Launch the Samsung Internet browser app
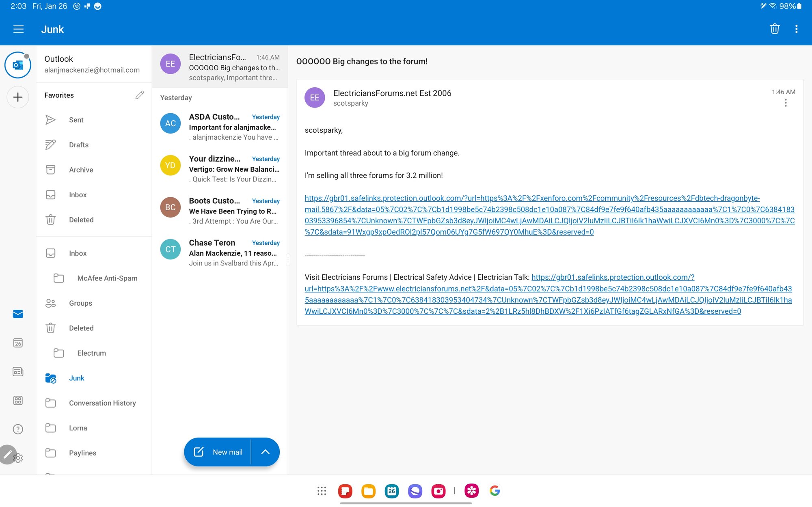812x507 pixels. point(415,491)
